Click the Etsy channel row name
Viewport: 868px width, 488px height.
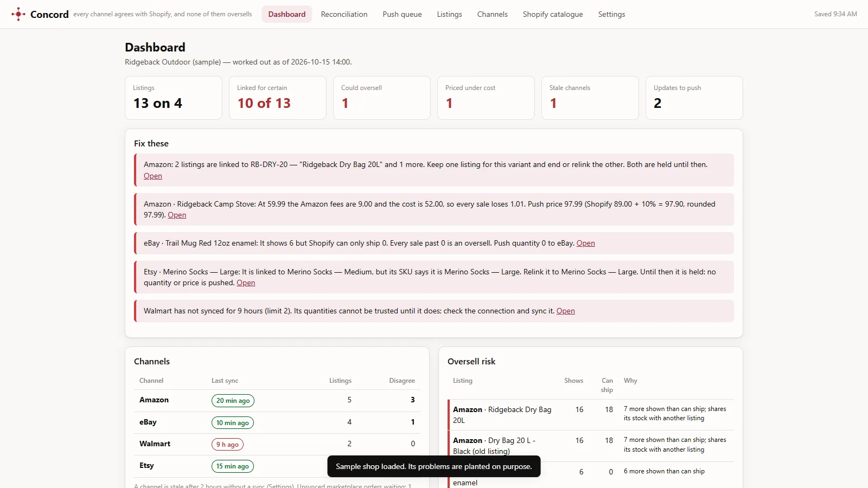pos(146,465)
